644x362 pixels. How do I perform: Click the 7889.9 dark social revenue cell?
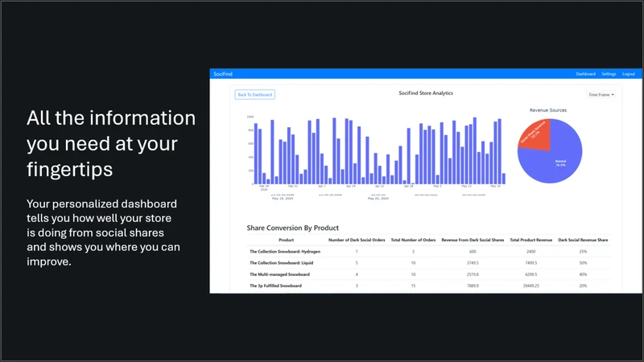pos(473,286)
